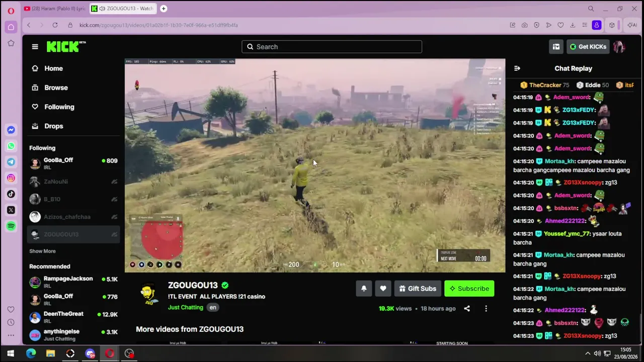Open Instagram in Opera sidebar
Viewport: 644px width, 362px height.
point(11,178)
